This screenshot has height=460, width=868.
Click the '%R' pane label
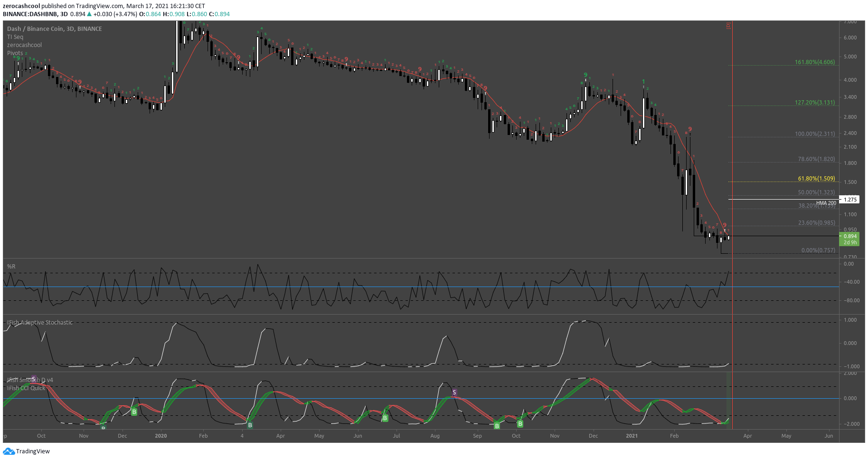click(11, 267)
